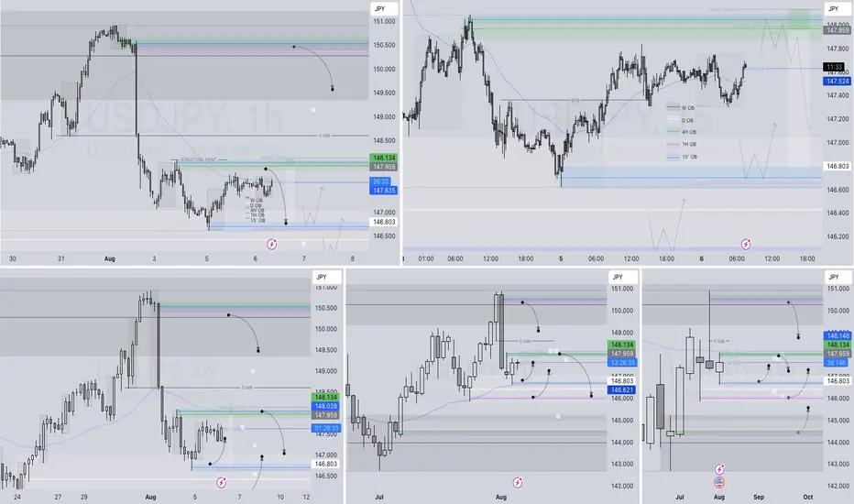The width and height of the screenshot is (854, 504).
Task: Click 151.000 on 1h chart price scale
Action: 384,21
